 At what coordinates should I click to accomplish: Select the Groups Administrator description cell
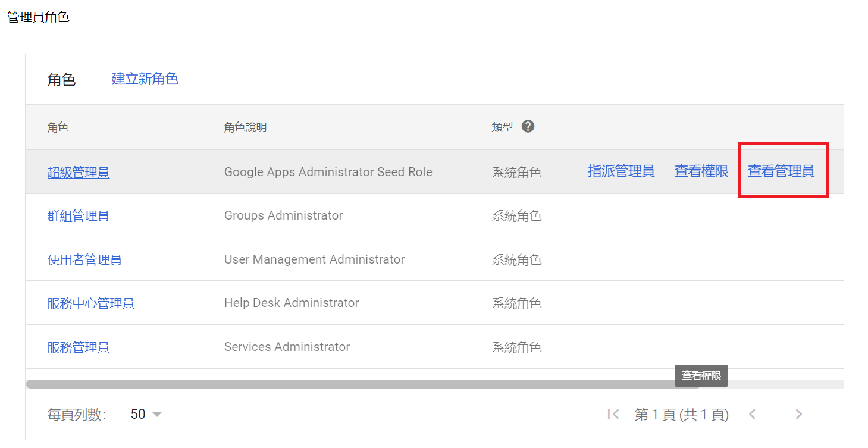[x=283, y=215]
